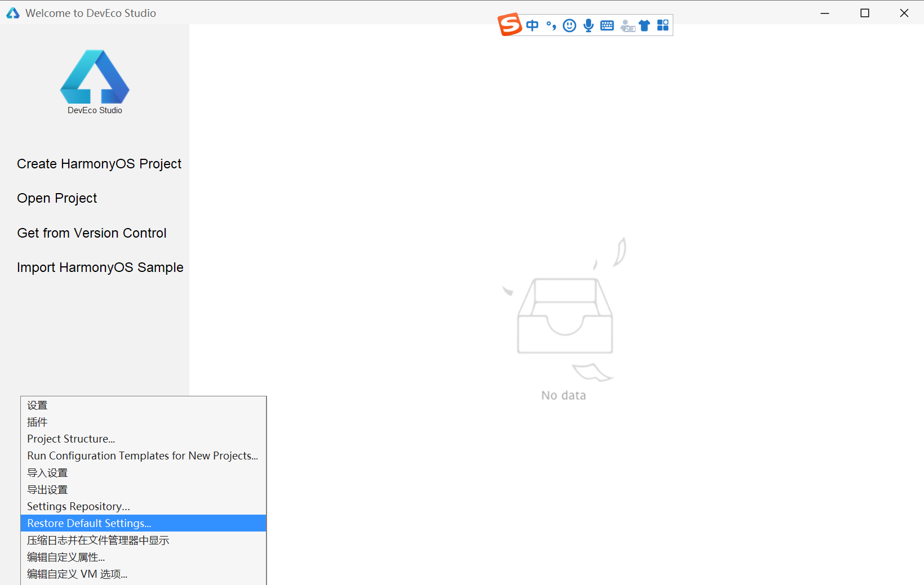Open Settings Repository... menu item
Image resolution: width=924 pixels, height=585 pixels.
click(x=143, y=507)
